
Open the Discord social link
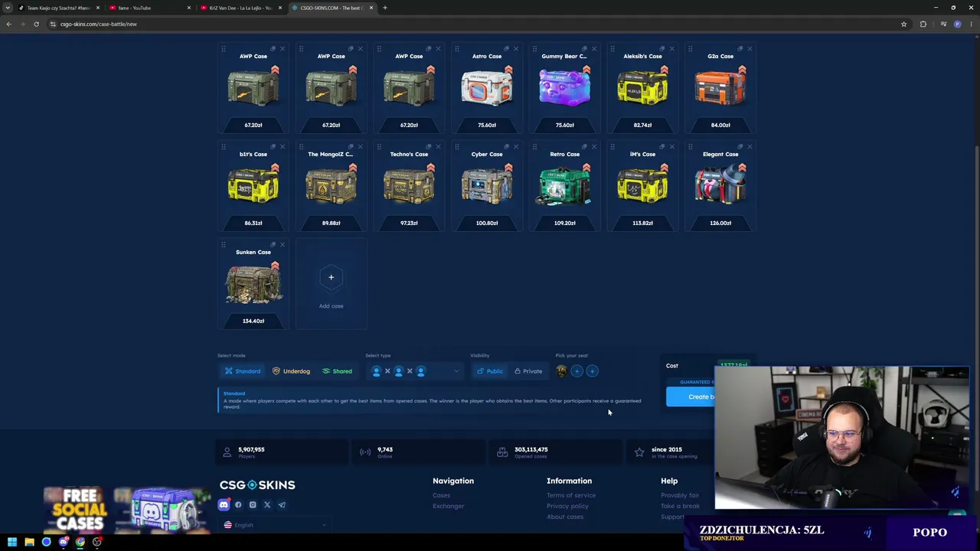tap(224, 505)
